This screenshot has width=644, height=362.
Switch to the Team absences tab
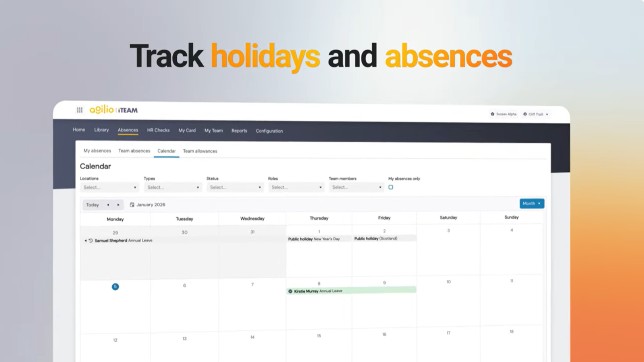(x=134, y=151)
